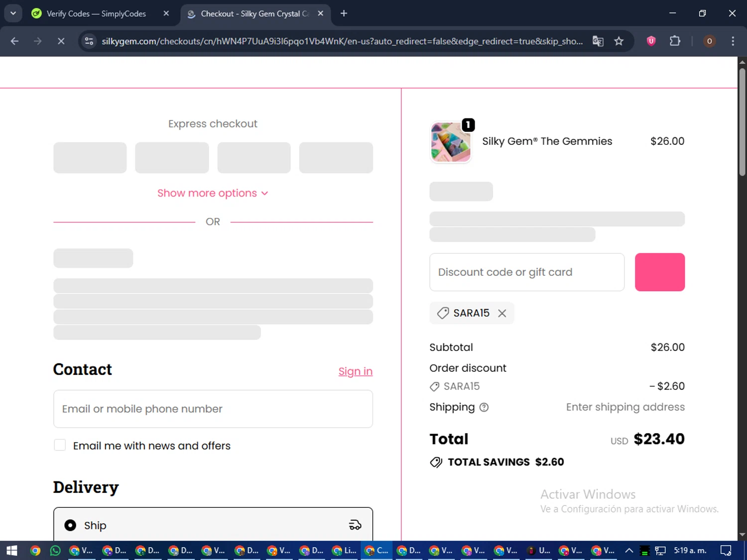Open the pinned Chrome taskbar icon
This screenshot has height=560, width=747.
pyautogui.click(x=35, y=551)
